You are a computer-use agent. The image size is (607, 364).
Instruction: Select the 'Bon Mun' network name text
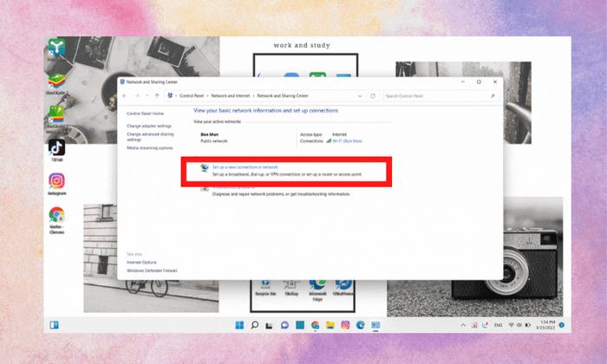210,134
